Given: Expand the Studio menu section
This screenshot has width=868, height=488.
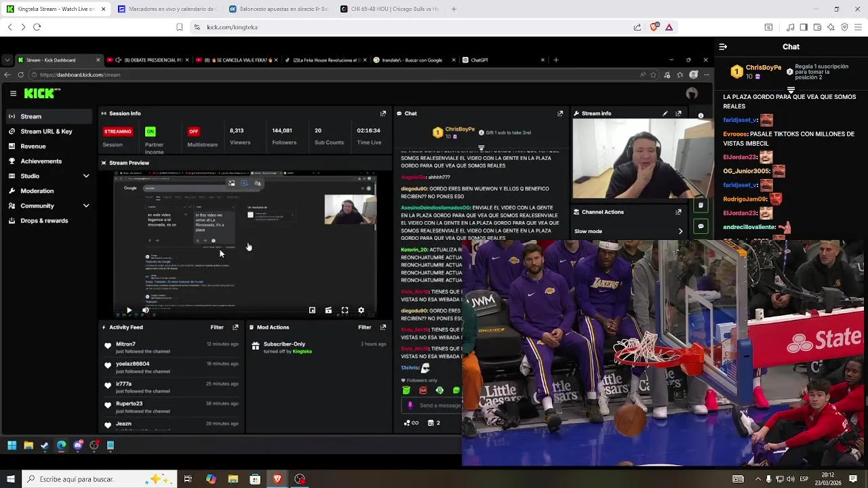Looking at the screenshot, I should [x=86, y=176].
